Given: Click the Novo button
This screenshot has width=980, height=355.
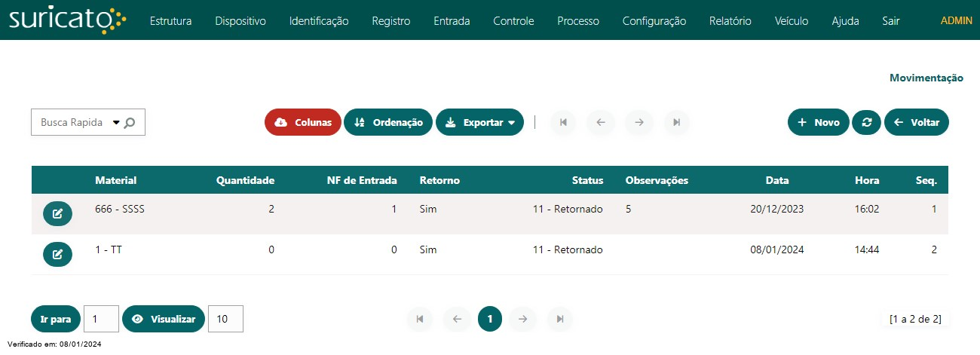Looking at the screenshot, I should coord(818,122).
